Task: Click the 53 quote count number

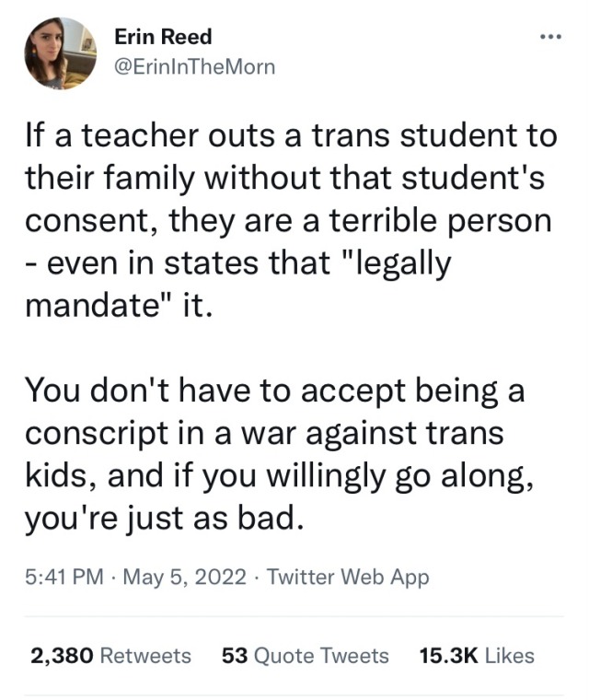Action: point(234,655)
